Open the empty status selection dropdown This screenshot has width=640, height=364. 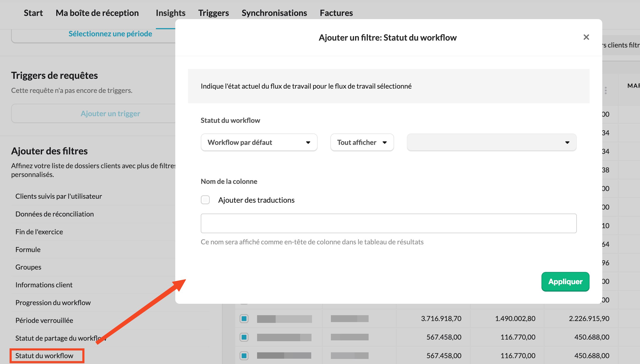tap(491, 142)
